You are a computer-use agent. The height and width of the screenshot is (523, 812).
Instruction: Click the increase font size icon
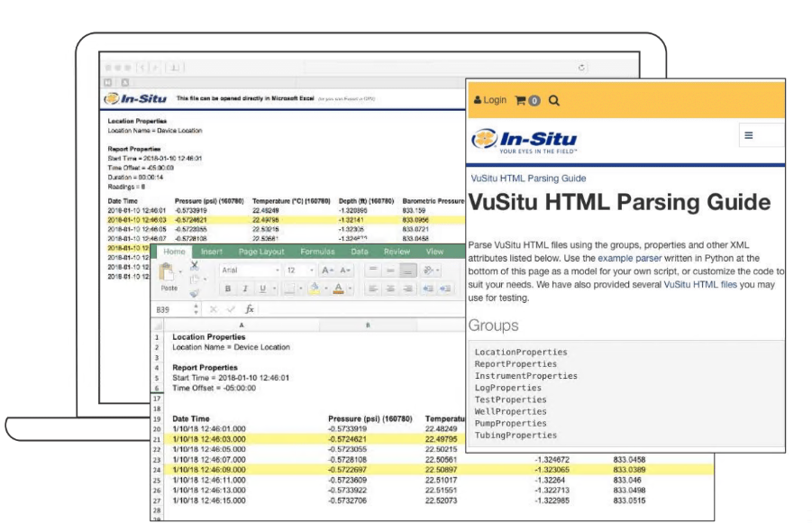tap(326, 271)
